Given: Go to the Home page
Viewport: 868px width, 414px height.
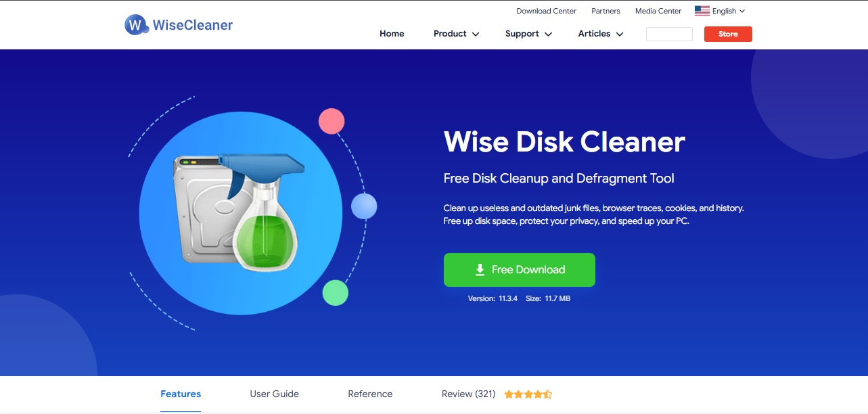Looking at the screenshot, I should [392, 34].
